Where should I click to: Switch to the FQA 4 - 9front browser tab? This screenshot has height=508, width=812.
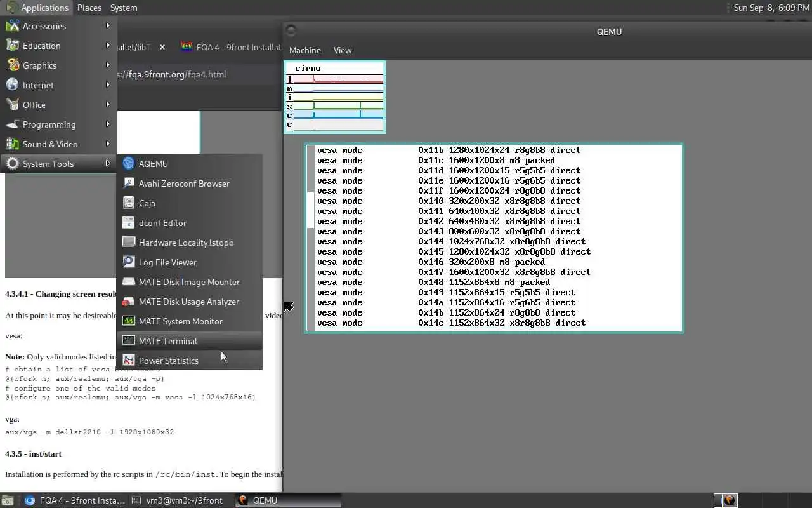click(232, 47)
